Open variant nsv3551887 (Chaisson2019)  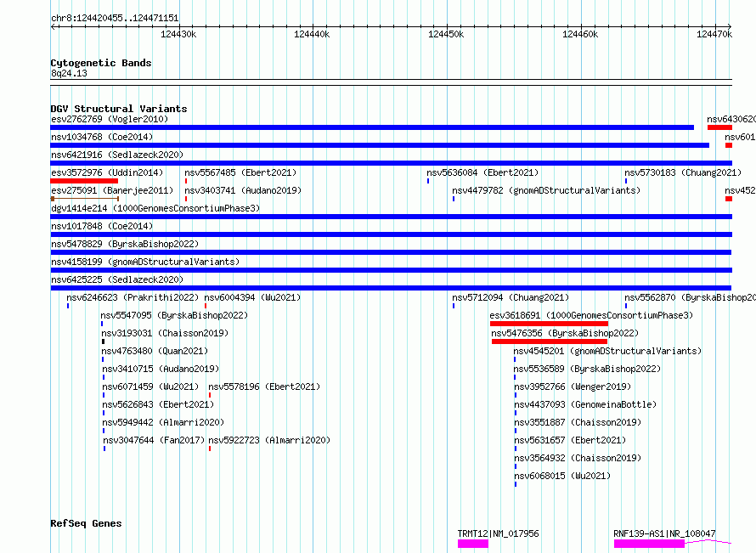(x=578, y=422)
